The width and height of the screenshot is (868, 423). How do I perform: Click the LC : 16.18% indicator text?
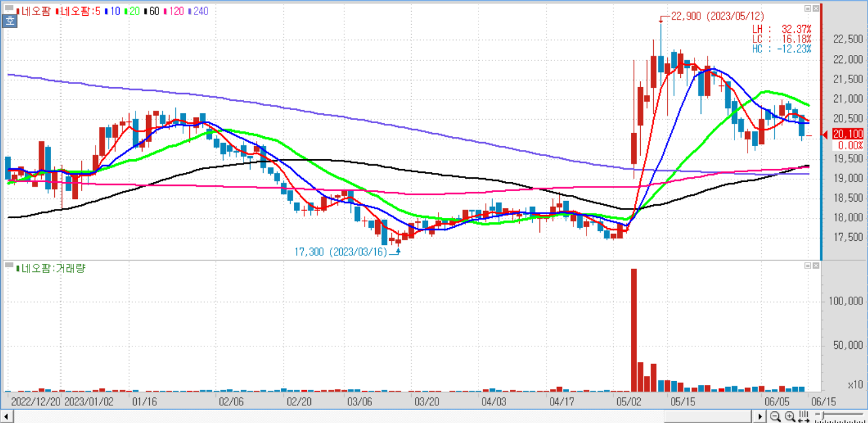coord(782,39)
